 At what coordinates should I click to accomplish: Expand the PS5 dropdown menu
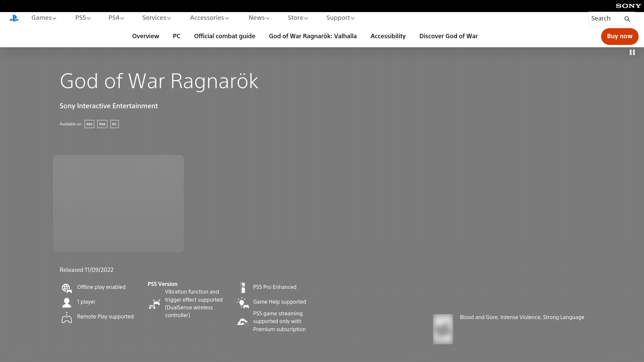click(83, 18)
